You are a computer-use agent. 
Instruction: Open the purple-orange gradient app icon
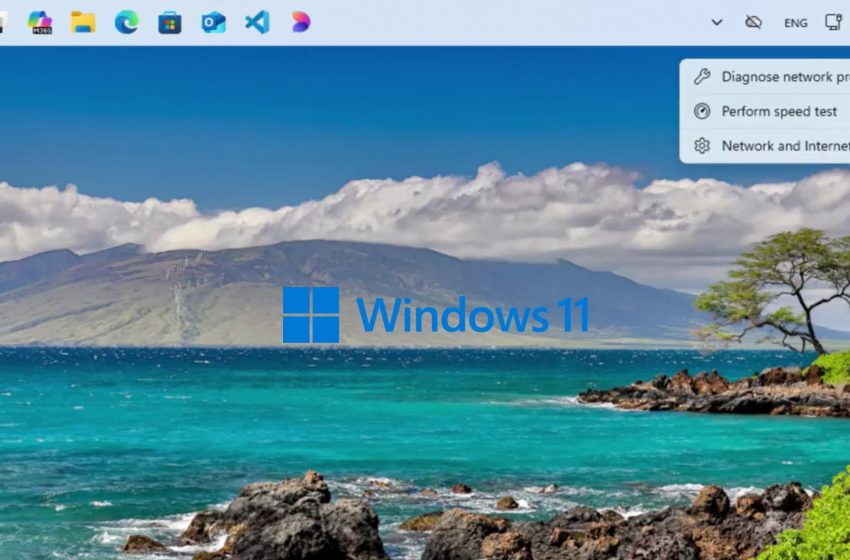click(301, 22)
